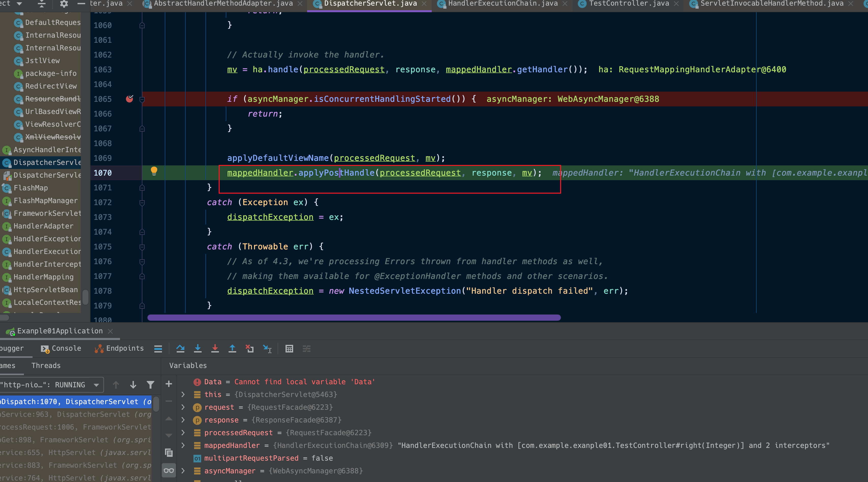Screen dimensions: 868x482
Task: Click next frame down arrow
Action: tap(133, 385)
